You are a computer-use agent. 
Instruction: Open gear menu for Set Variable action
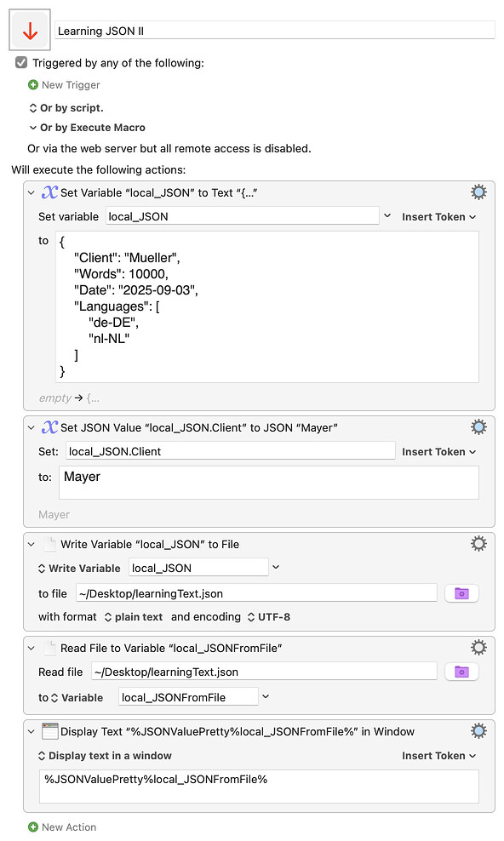click(x=478, y=192)
